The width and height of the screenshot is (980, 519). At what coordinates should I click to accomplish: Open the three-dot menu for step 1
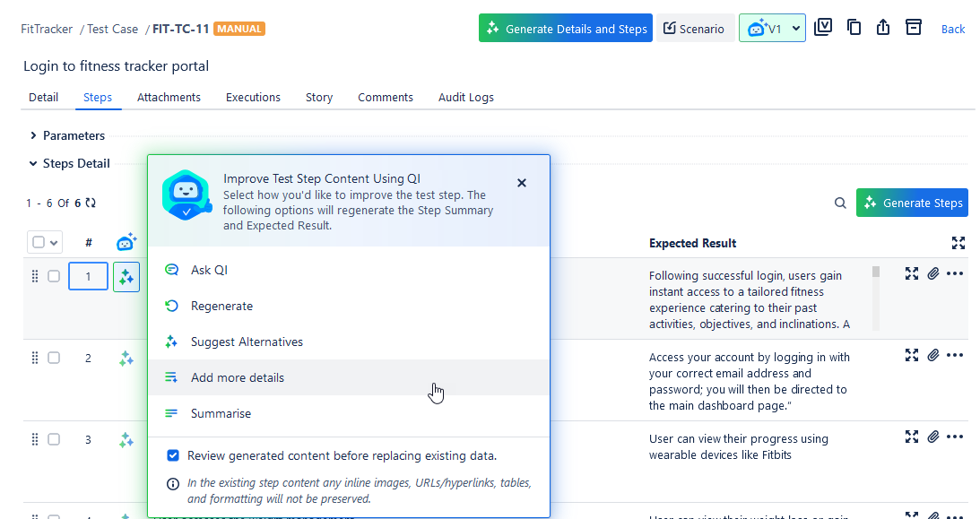(955, 273)
